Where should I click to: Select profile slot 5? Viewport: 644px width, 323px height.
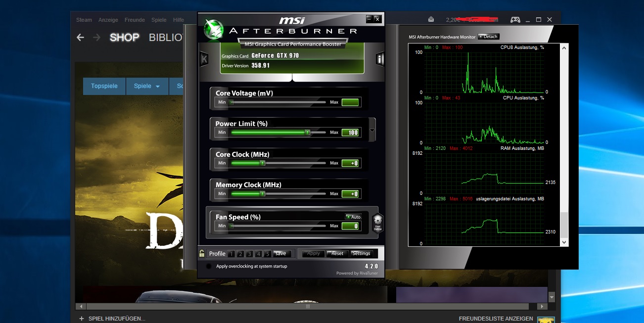267,254
